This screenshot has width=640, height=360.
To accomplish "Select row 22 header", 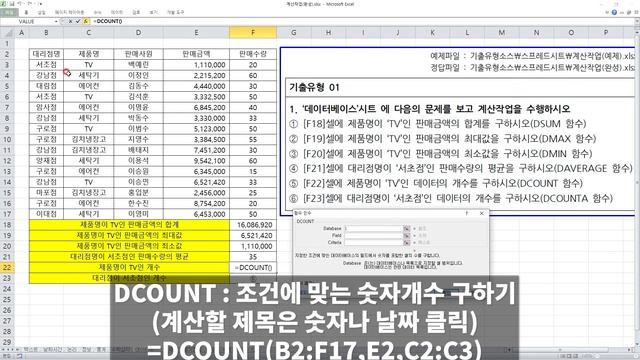I will [7, 268].
